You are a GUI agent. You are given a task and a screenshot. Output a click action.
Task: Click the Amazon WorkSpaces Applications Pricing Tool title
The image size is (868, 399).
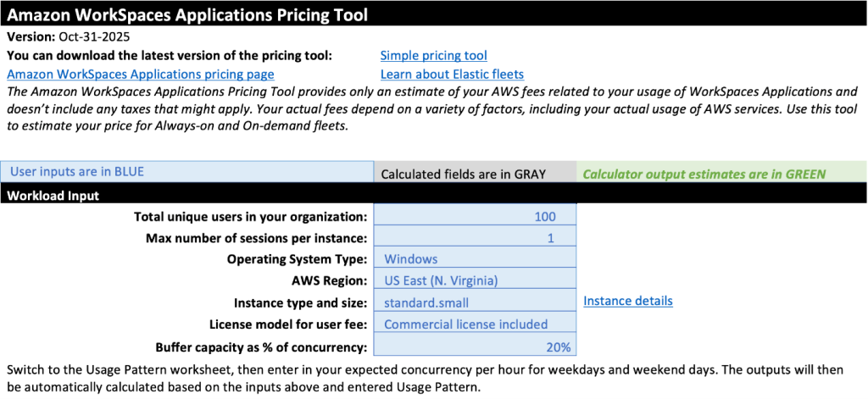pyautogui.click(x=187, y=15)
